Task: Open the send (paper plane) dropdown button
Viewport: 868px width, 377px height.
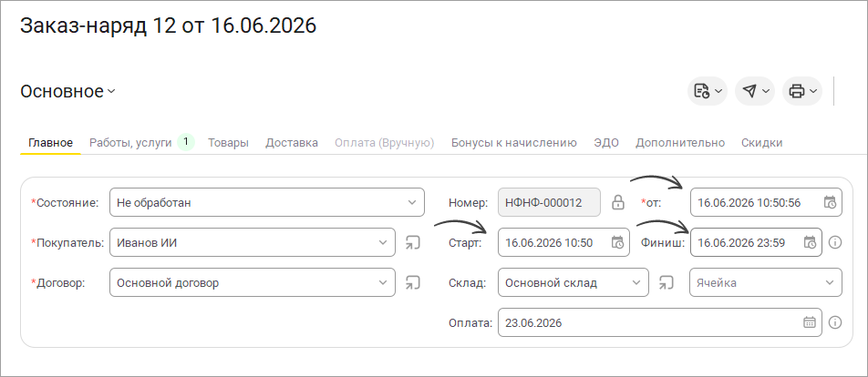Action: point(755,91)
